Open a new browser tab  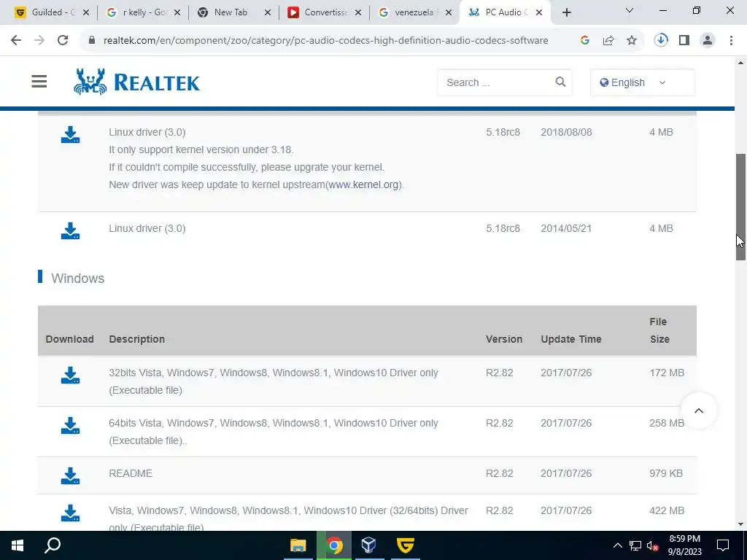click(566, 12)
